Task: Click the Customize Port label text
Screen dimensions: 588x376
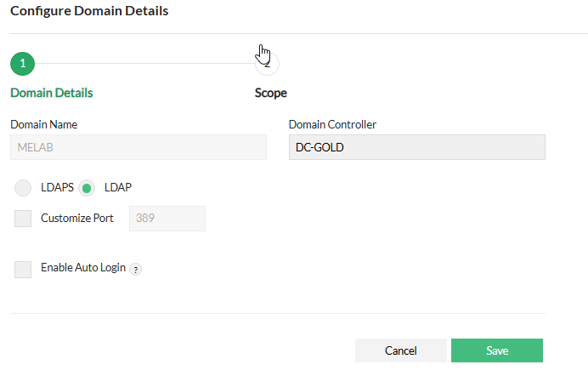Action: 76,219
